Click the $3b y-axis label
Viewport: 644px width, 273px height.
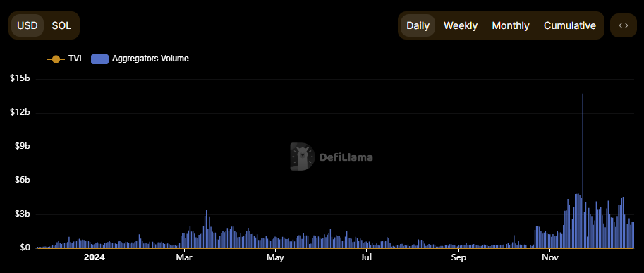[x=22, y=214]
